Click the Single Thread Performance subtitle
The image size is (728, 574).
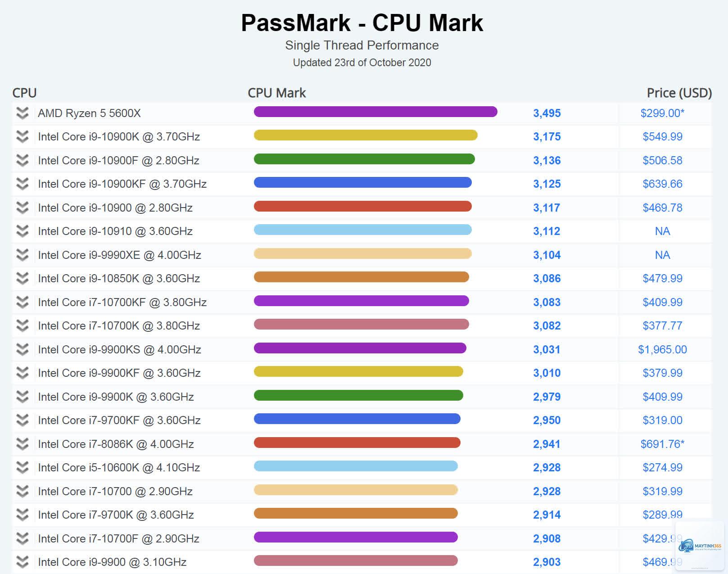point(362,45)
